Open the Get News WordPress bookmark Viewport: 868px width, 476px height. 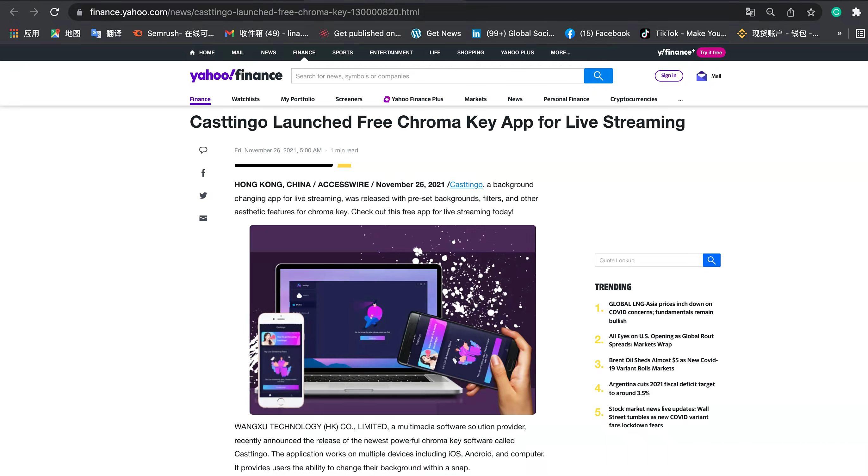(x=436, y=33)
